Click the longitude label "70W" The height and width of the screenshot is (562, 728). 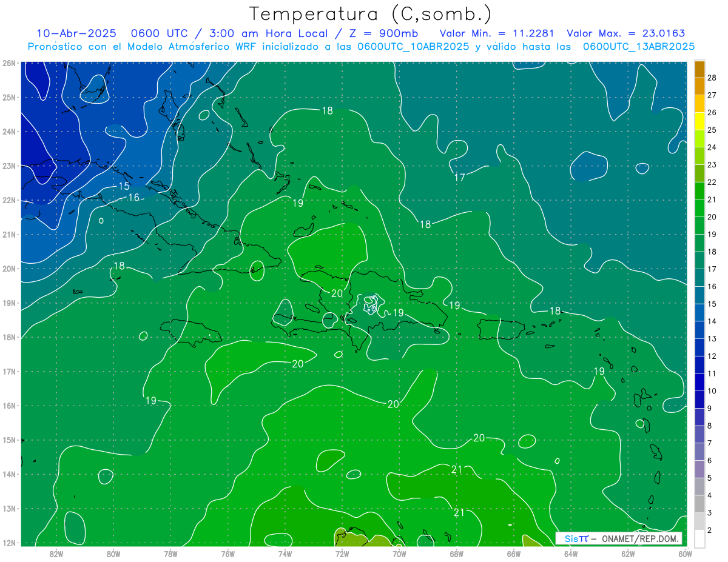pos(399,554)
